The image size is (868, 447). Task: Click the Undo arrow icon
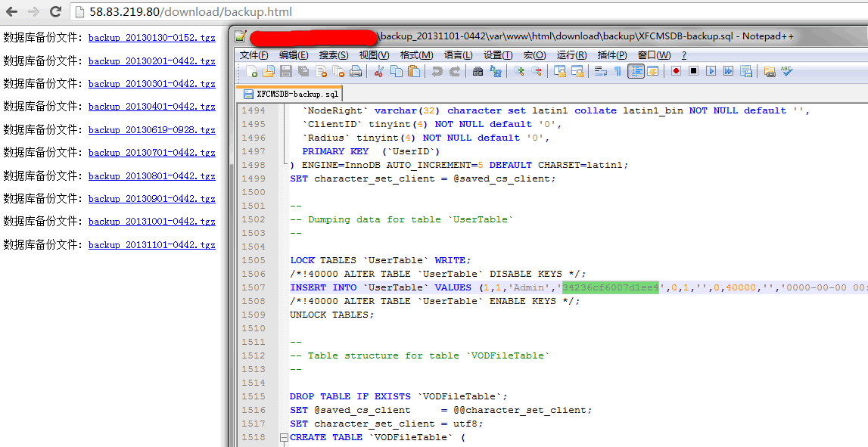tap(437, 71)
